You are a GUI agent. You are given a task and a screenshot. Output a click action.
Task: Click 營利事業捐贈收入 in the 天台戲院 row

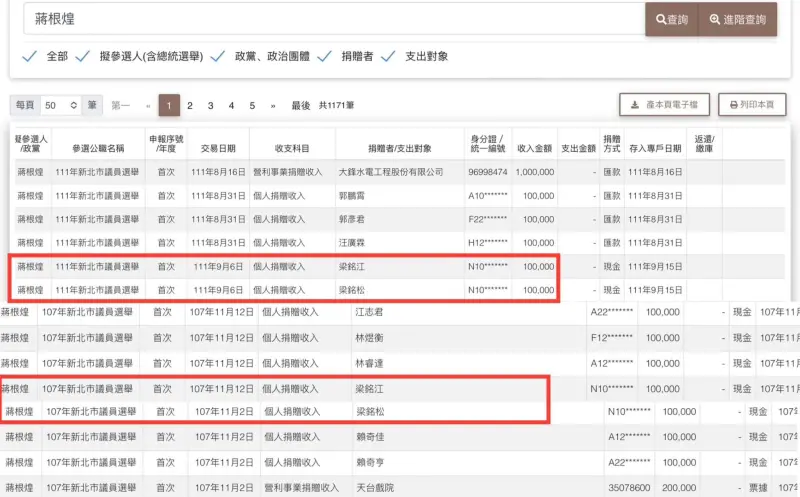click(302, 488)
